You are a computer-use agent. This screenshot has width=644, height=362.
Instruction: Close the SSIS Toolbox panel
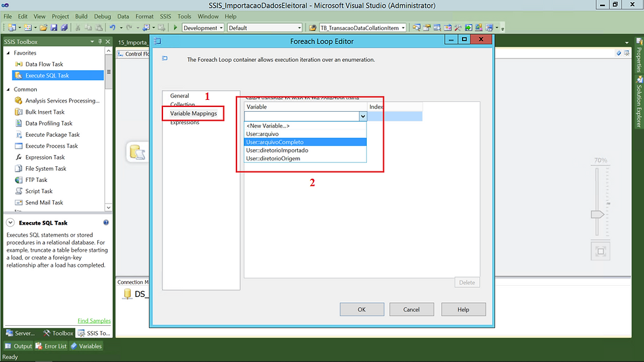tap(108, 41)
